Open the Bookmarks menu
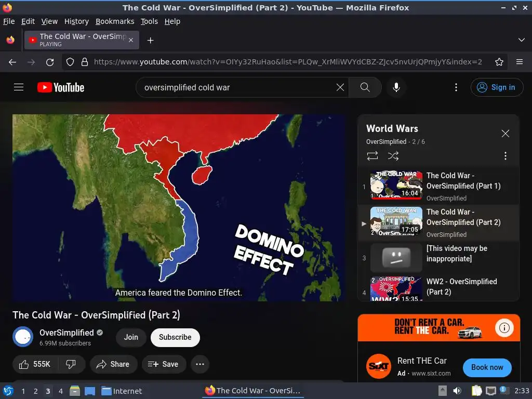 (115, 21)
